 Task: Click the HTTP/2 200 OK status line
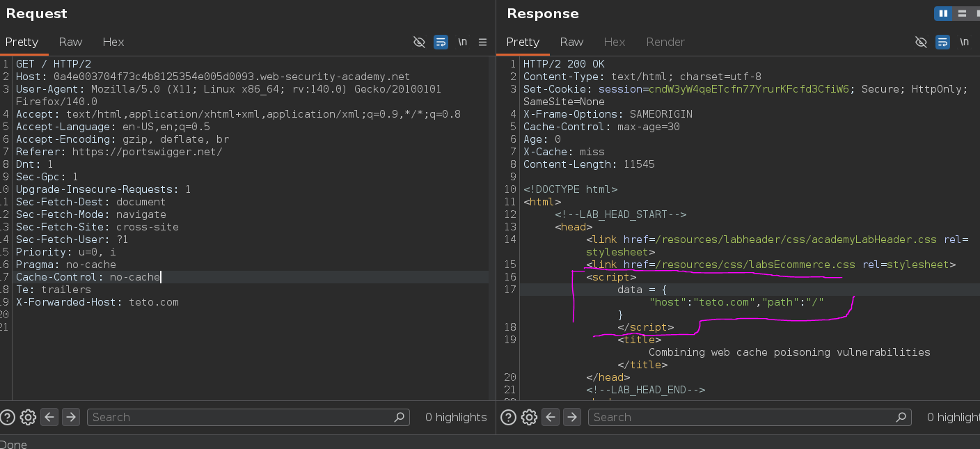[564, 64]
